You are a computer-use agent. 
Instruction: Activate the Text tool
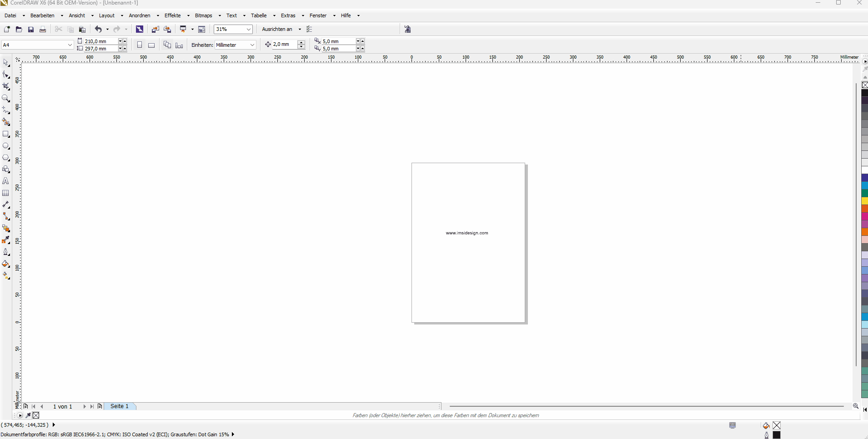[x=6, y=181]
